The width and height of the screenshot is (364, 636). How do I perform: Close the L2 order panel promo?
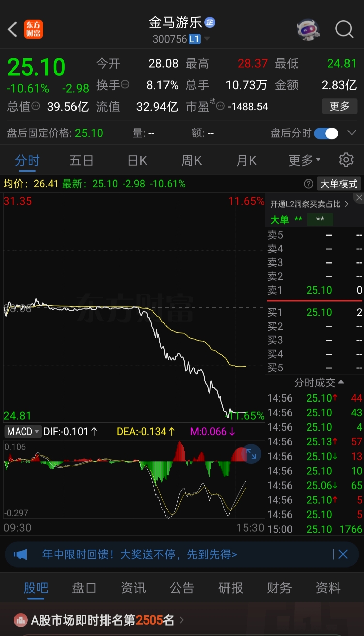click(x=359, y=198)
